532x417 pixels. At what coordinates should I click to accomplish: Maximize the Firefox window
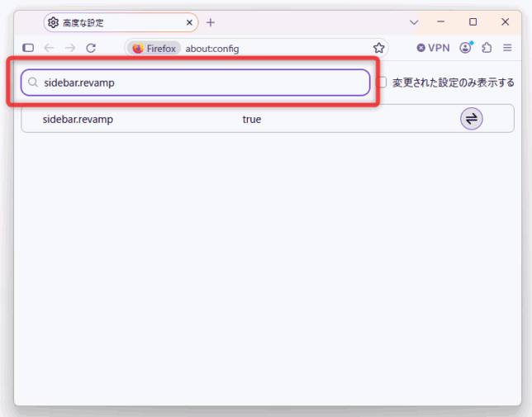(473, 22)
